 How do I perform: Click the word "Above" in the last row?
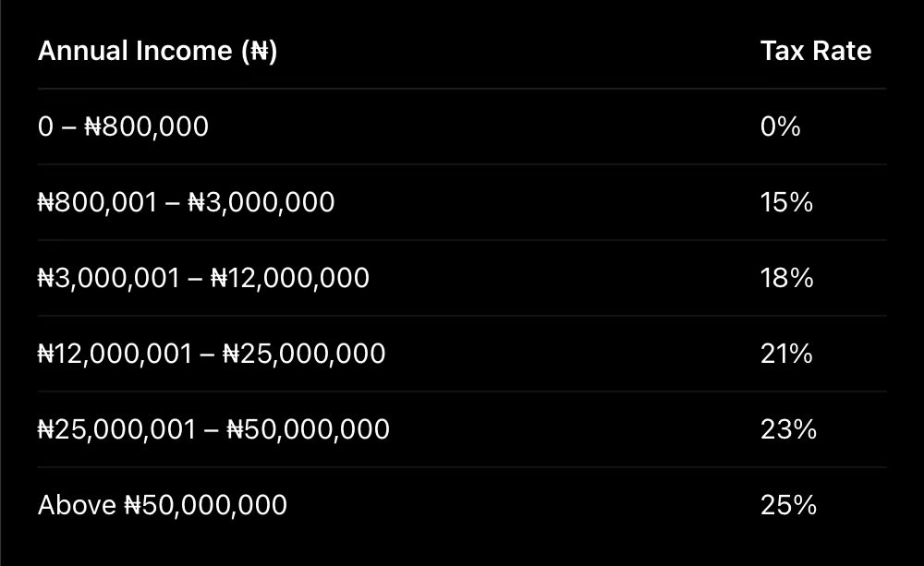coord(77,505)
